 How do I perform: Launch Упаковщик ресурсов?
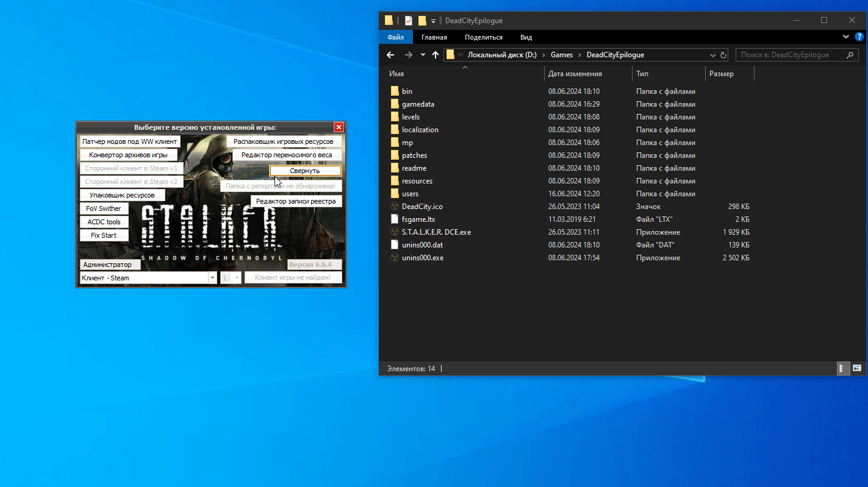[122, 195]
